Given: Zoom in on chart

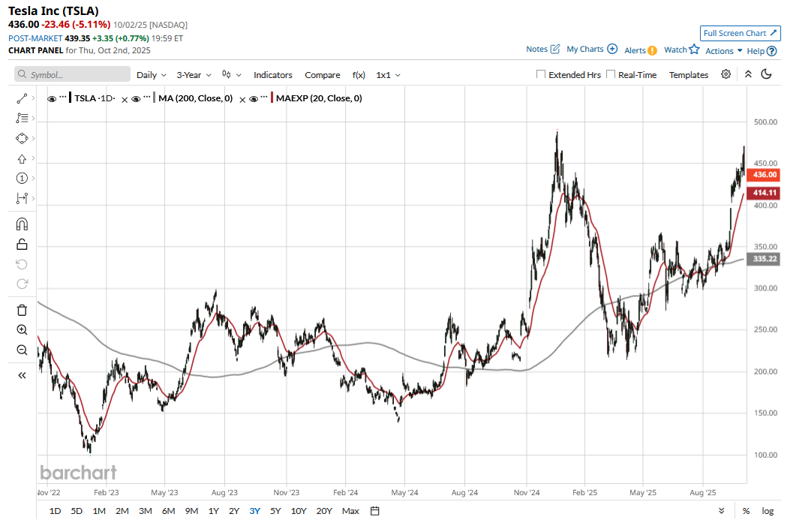Looking at the screenshot, I should coord(22,330).
